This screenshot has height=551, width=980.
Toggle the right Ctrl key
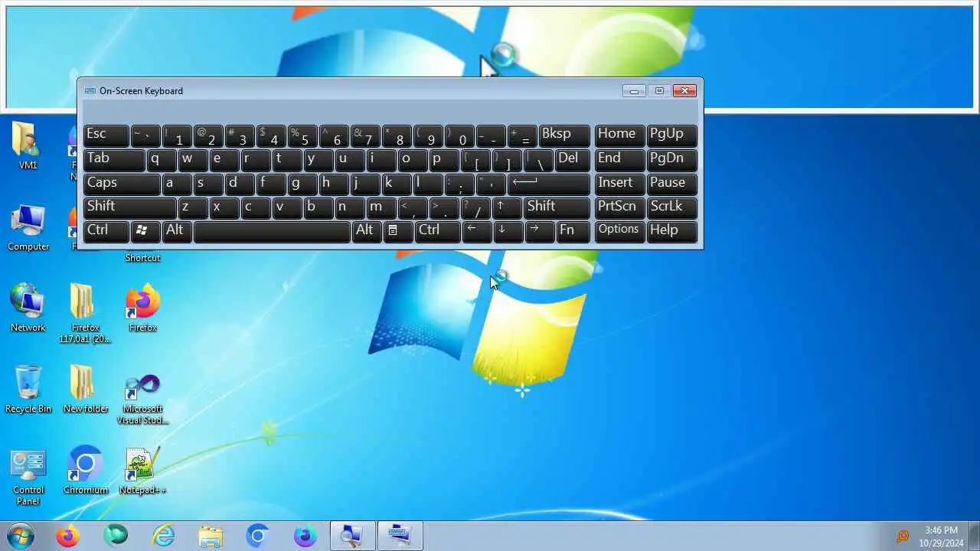pos(437,231)
